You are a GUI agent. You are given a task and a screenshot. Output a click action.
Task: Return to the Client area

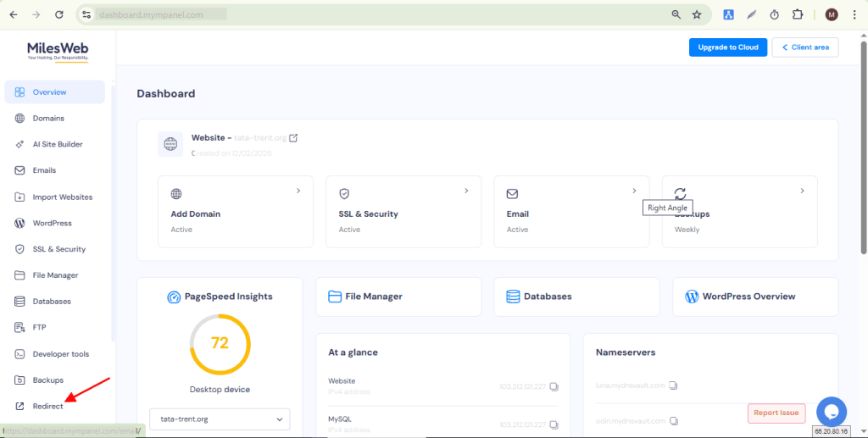(804, 47)
